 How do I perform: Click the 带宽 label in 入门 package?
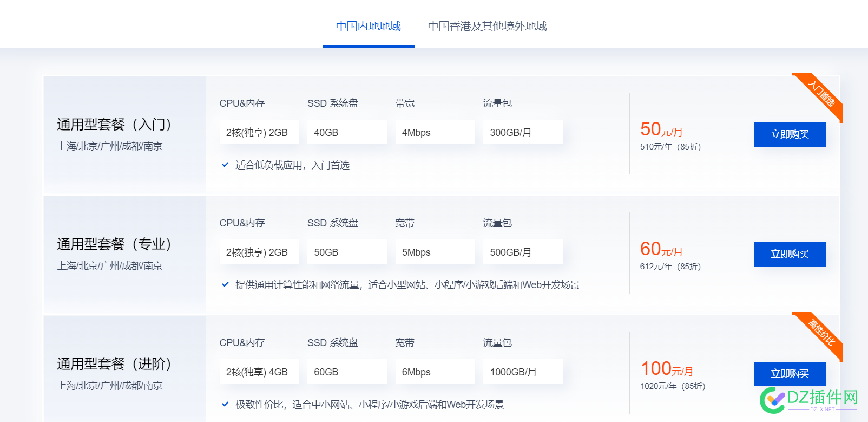coord(405,103)
